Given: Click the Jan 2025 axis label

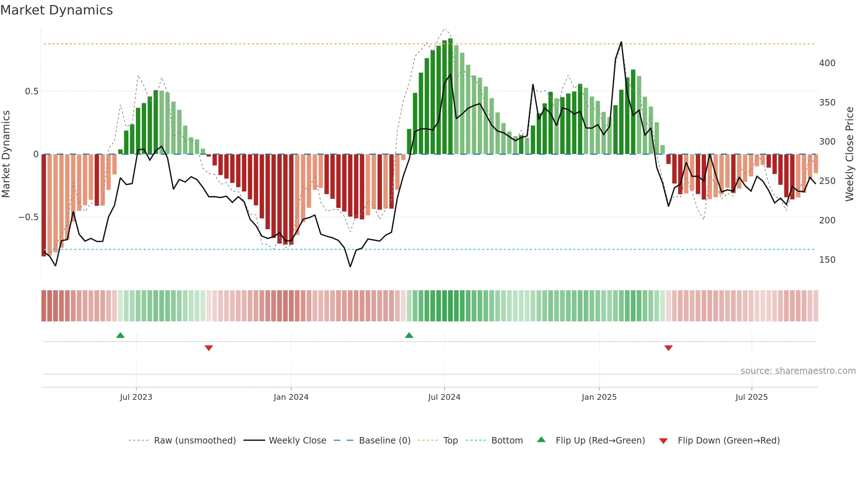Looking at the screenshot, I should coord(599,397).
